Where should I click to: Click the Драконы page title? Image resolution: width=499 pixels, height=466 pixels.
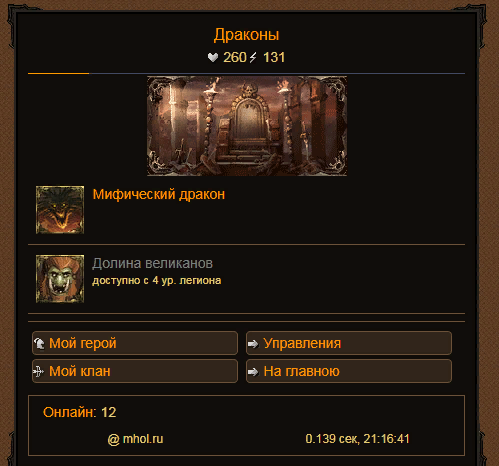(246, 35)
